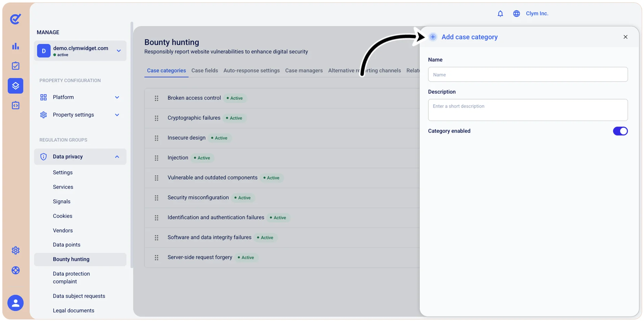
Task: Open Clym Inc. account link
Action: (537, 13)
